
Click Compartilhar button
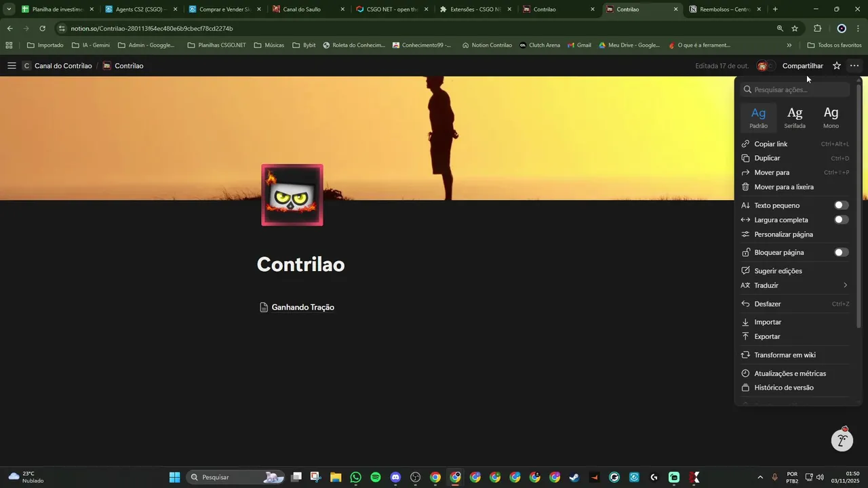[803, 66]
